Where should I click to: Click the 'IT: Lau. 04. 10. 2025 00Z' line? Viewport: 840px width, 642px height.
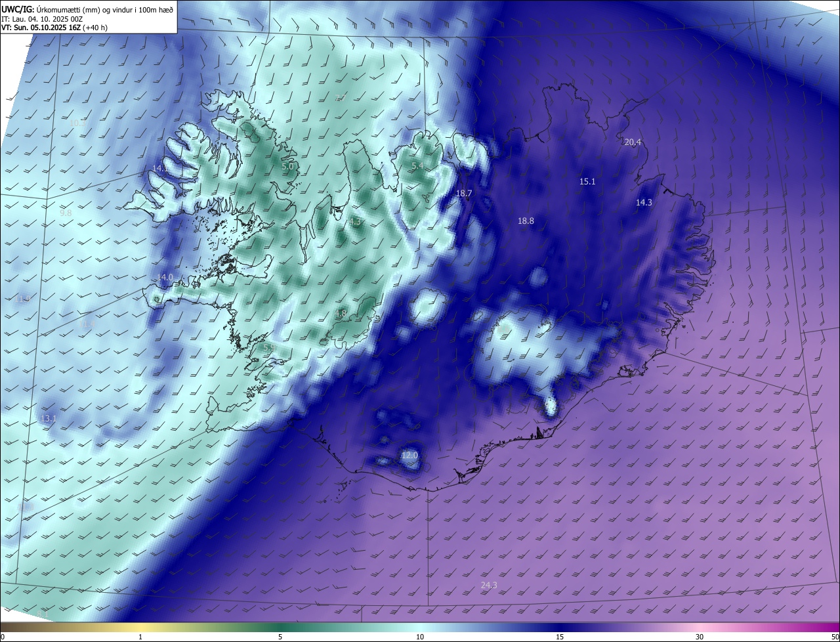(42, 19)
